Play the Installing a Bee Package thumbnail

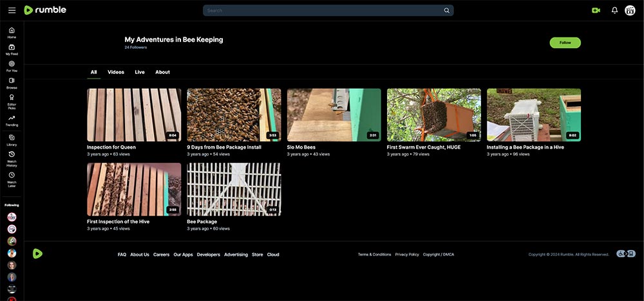click(x=534, y=115)
